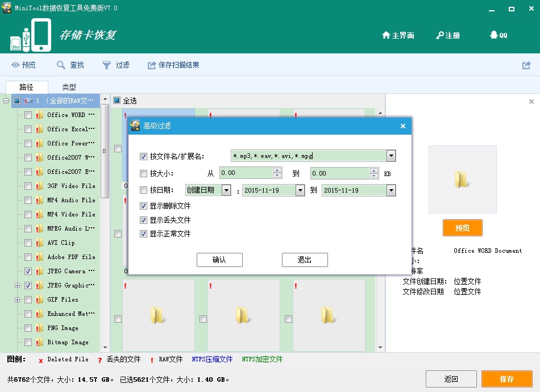Select the PNG Image folder icon
Image resolution: width=540 pixels, height=392 pixels.
click(x=40, y=328)
